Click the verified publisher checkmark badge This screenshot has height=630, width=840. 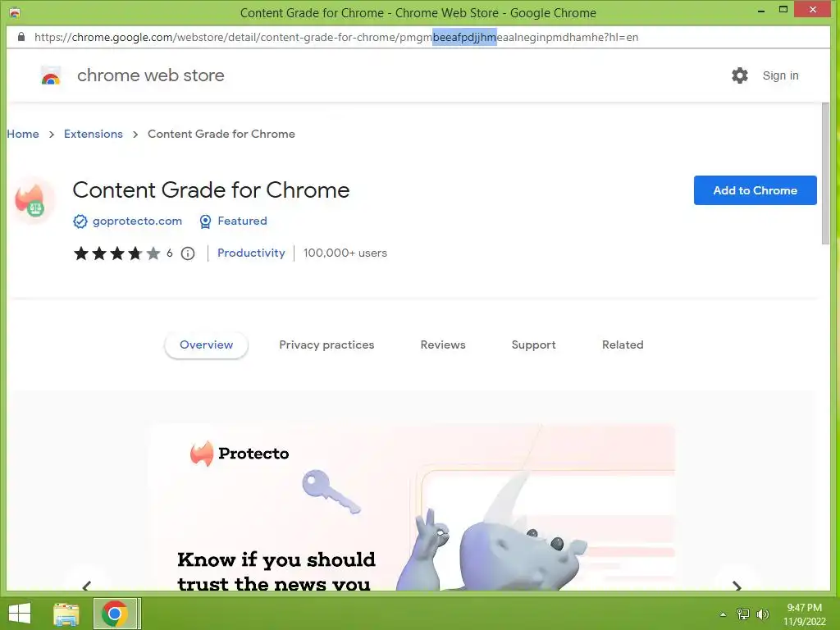[x=80, y=221]
